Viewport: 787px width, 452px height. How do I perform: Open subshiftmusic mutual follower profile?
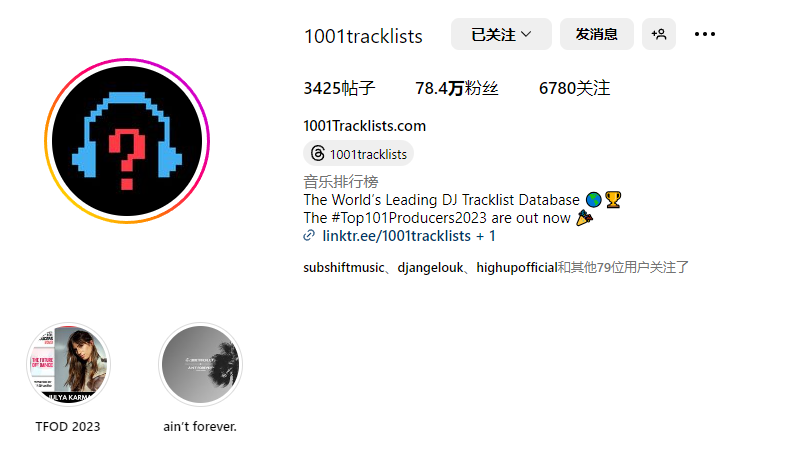pos(343,267)
